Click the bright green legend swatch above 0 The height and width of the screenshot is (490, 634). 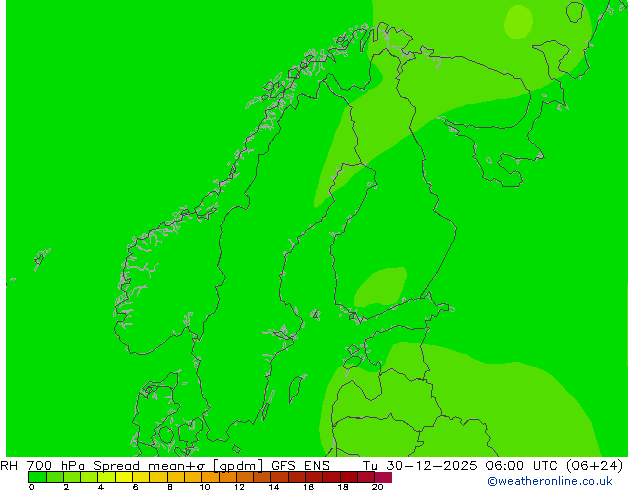pos(37,477)
